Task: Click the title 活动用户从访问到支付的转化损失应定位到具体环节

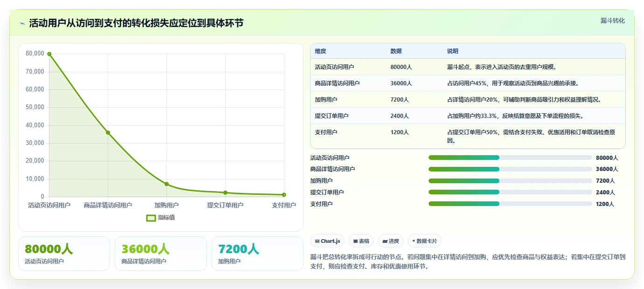Action: coord(136,23)
